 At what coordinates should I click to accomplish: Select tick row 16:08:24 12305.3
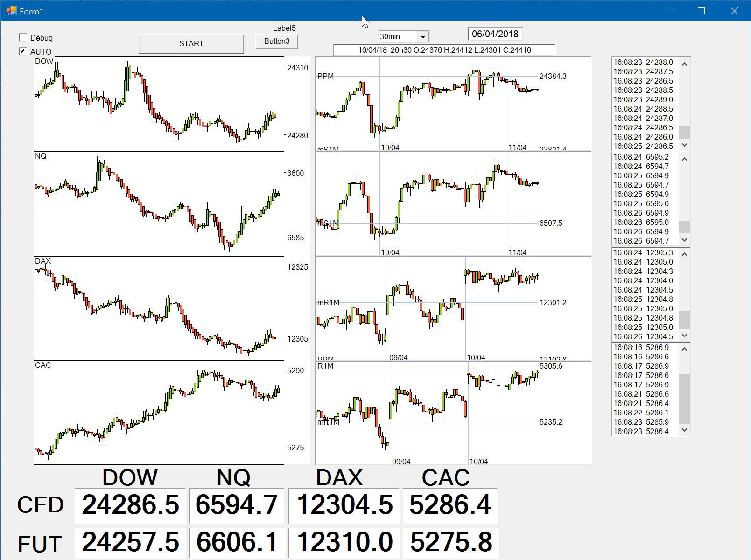(645, 252)
